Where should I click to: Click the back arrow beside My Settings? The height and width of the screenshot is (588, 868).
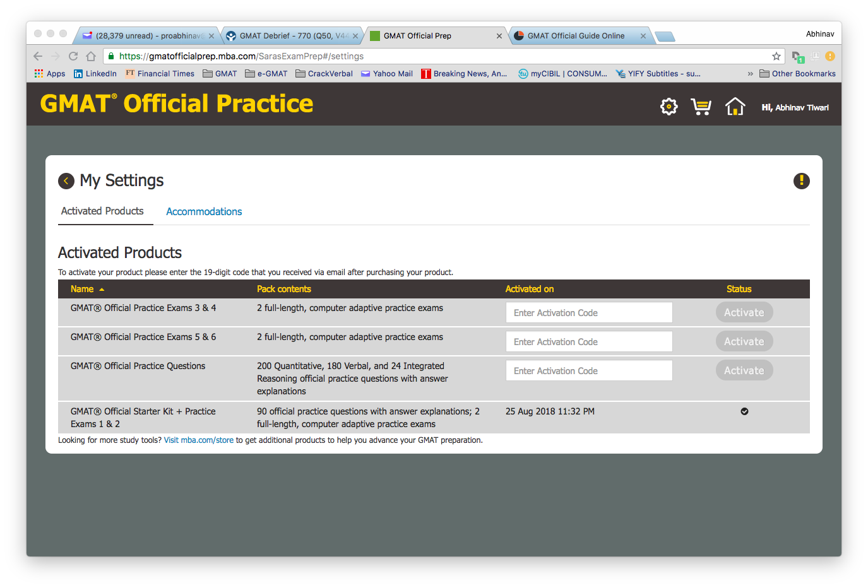(66, 181)
